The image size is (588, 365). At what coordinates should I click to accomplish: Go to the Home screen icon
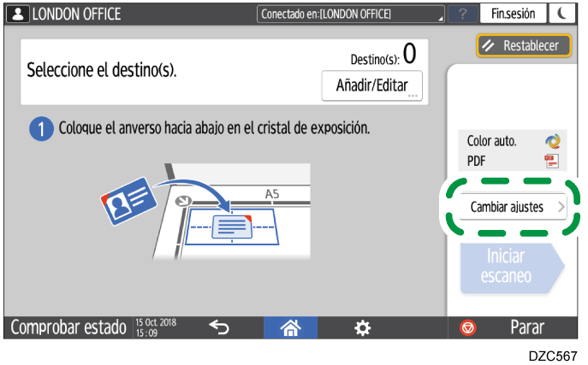(x=291, y=327)
